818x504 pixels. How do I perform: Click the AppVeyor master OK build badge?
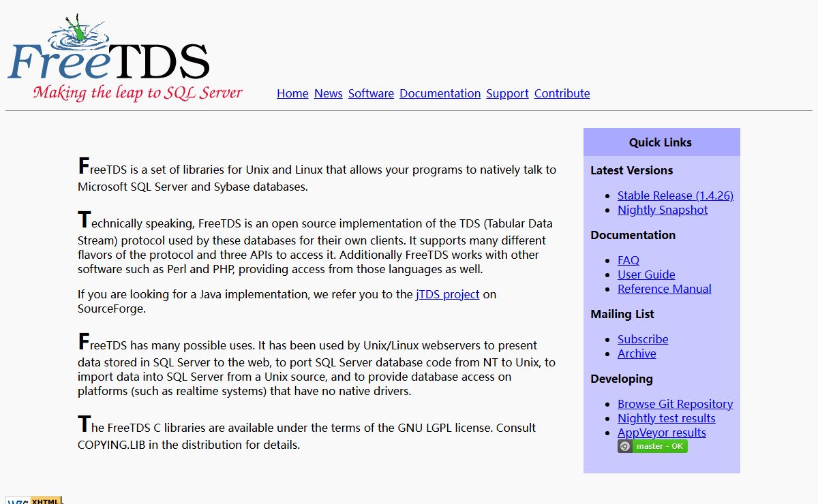click(x=652, y=446)
